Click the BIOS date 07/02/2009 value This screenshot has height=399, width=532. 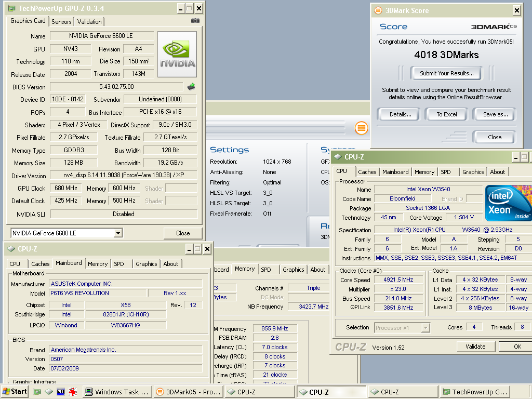click(x=126, y=368)
